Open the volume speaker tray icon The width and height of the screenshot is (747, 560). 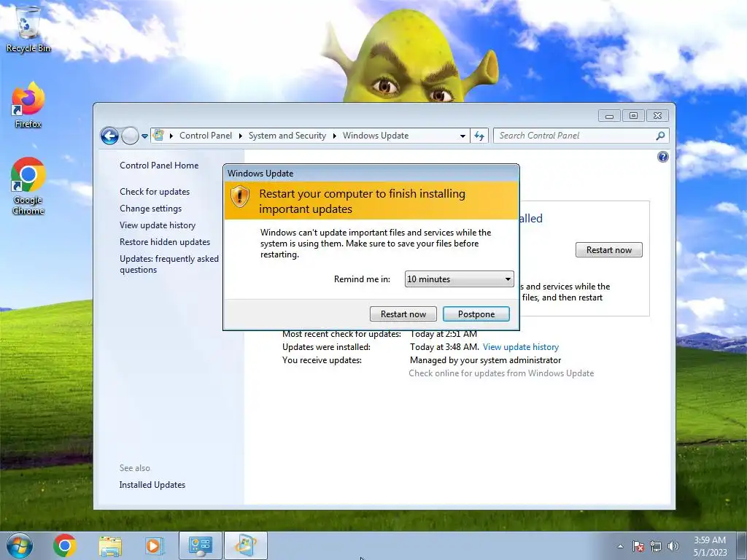point(673,546)
